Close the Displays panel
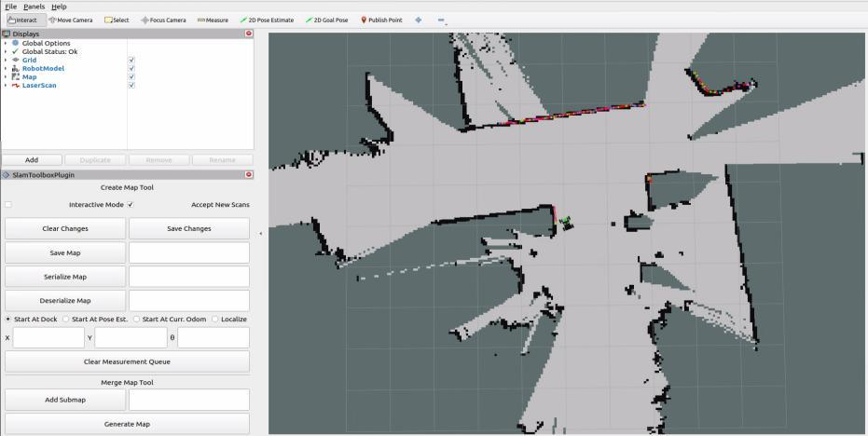This screenshot has width=868, height=436. 249,34
